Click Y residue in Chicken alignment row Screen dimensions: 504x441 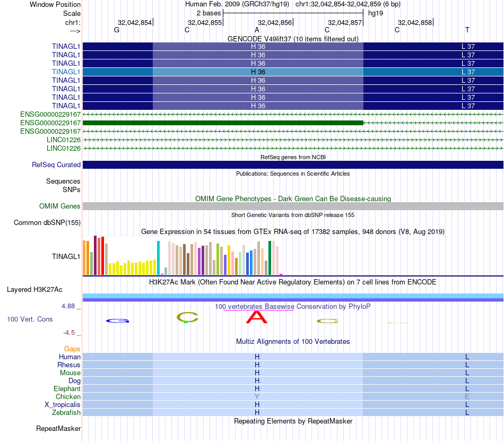click(257, 396)
